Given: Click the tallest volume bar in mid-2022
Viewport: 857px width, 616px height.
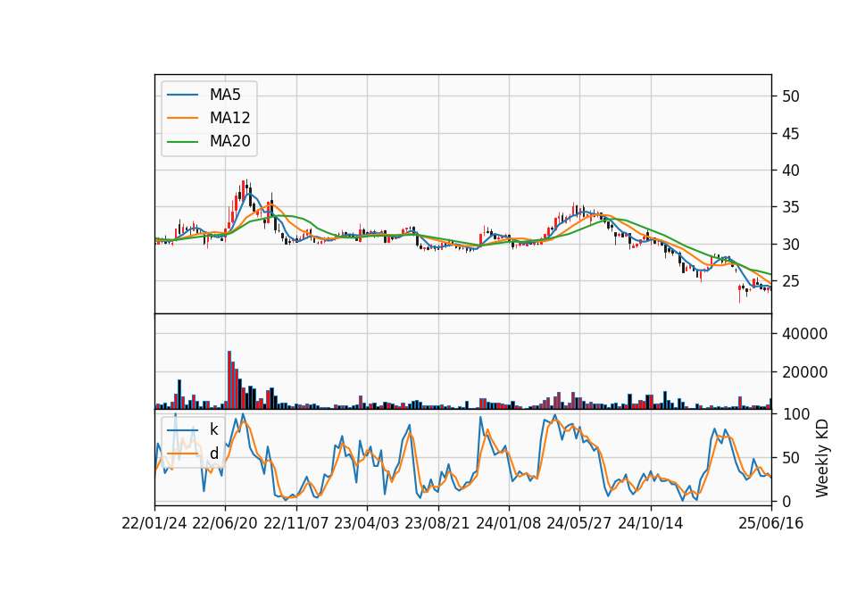Looking at the screenshot, I should coord(229,380).
